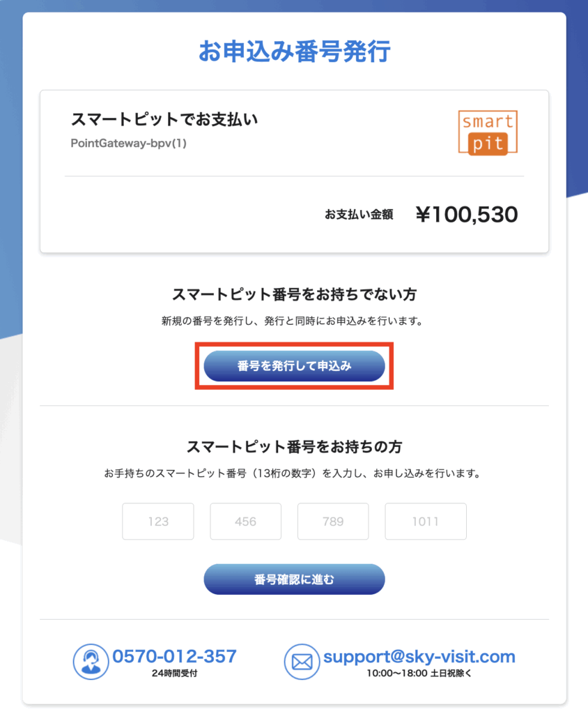Click the email envelope icon

point(302,662)
